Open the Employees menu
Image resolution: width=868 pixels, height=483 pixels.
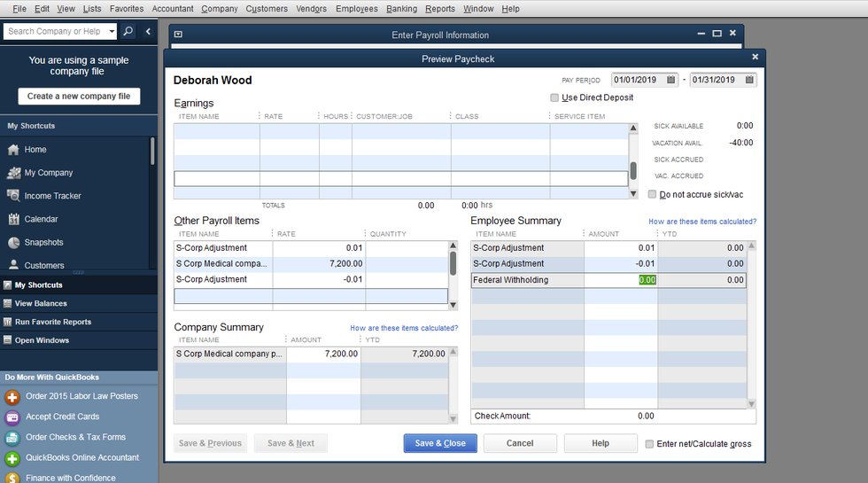coord(356,9)
